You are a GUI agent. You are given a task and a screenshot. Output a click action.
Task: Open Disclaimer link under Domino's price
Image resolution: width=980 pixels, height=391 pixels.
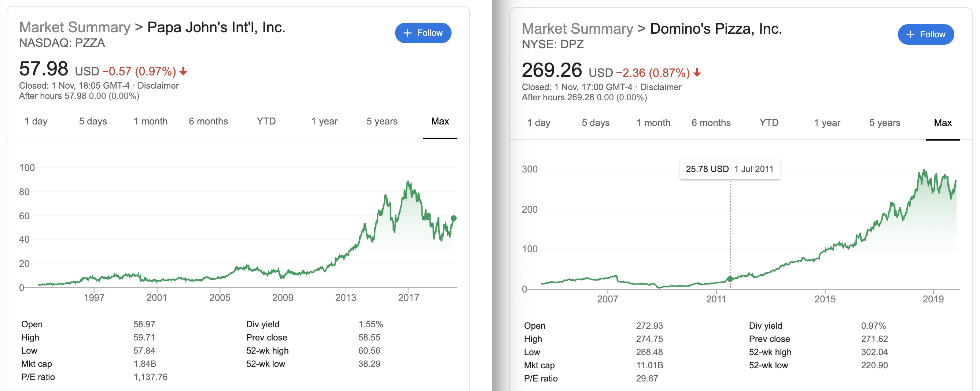click(660, 87)
